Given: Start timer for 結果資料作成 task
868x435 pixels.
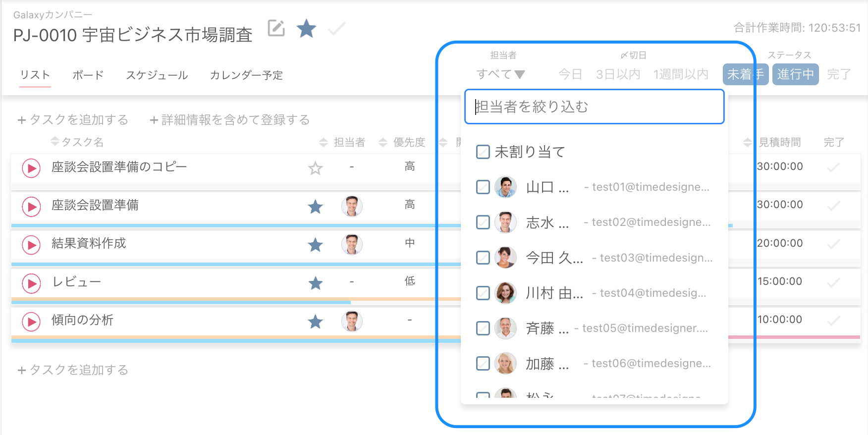Looking at the screenshot, I should point(31,245).
